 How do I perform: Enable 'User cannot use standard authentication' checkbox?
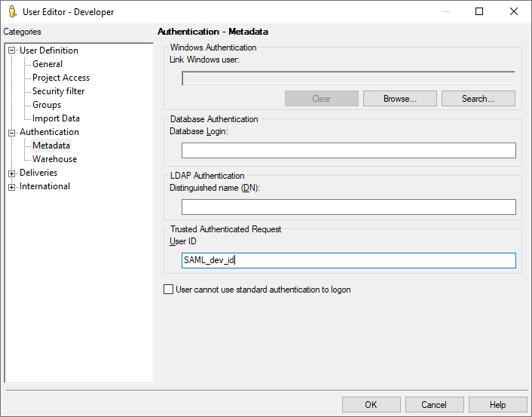168,290
